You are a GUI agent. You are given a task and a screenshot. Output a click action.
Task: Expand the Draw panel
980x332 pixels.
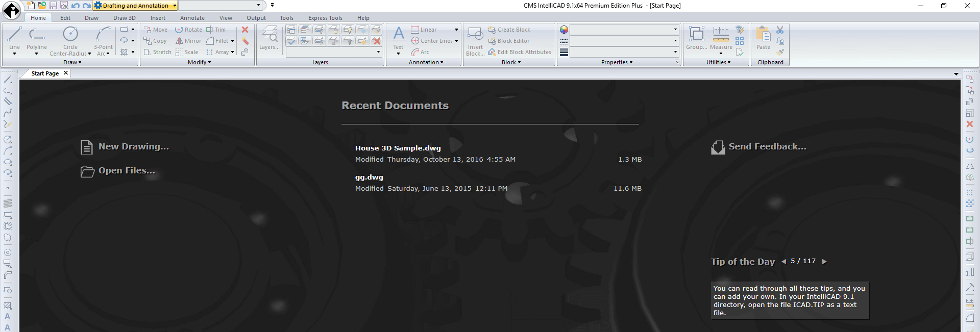(72, 62)
